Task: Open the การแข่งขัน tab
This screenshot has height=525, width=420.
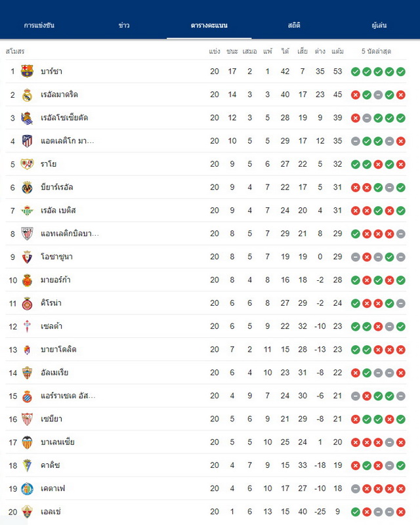Action: [39, 25]
